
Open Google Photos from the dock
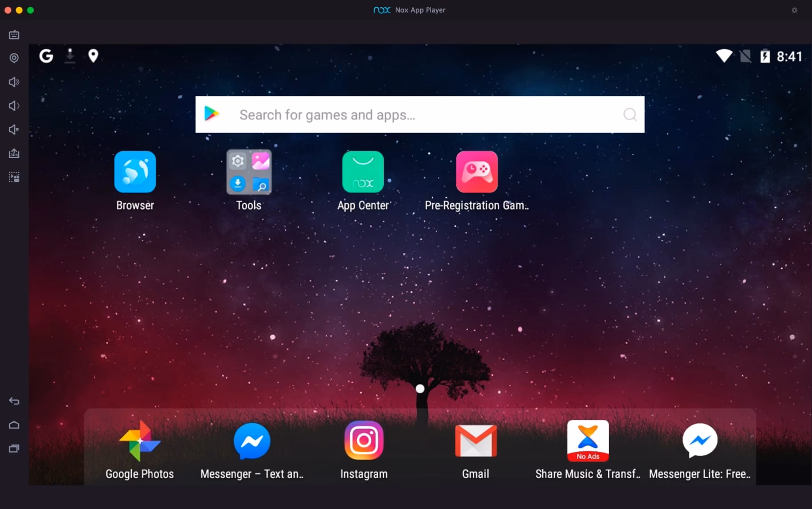(139, 441)
